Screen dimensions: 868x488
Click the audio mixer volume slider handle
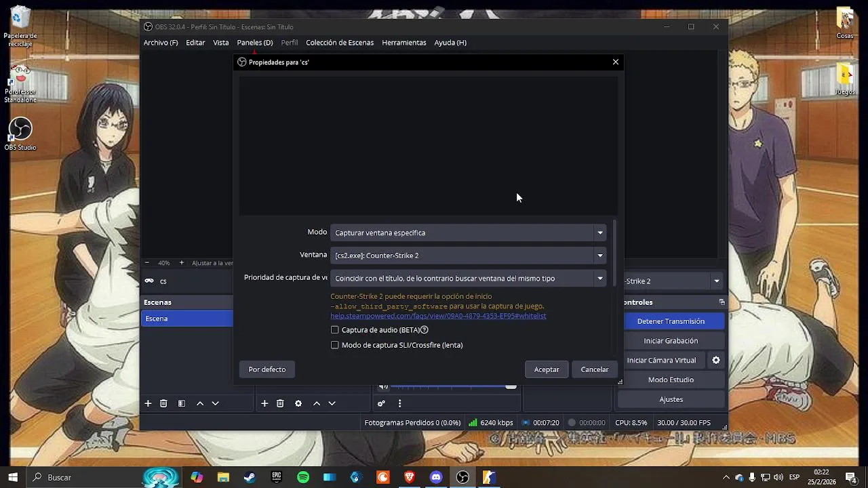pyautogui.click(x=511, y=387)
